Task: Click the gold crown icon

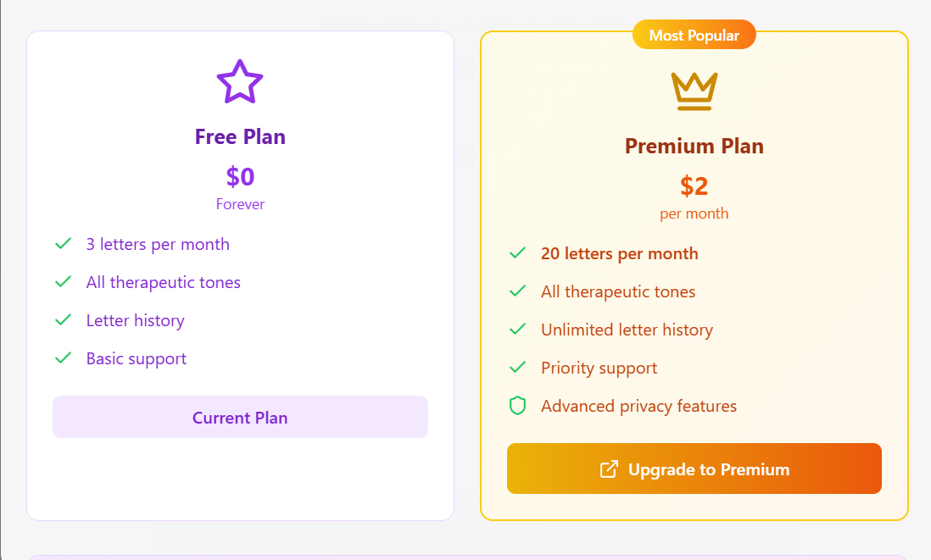Action: 694,91
